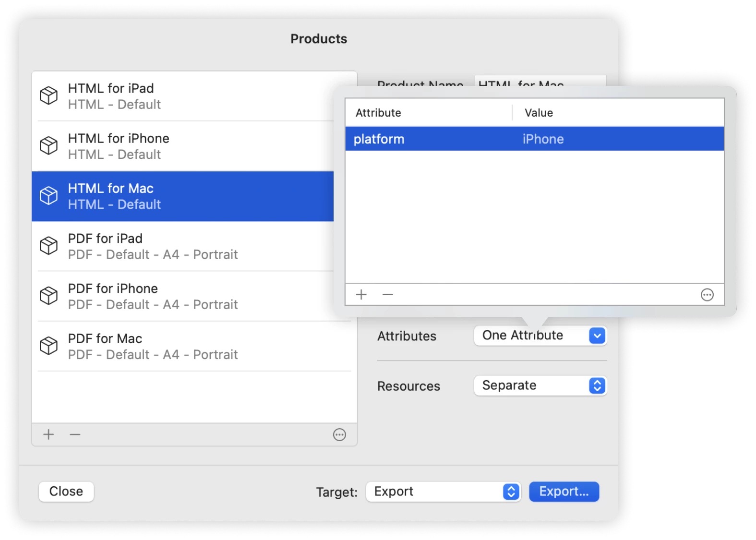Image resolution: width=756 pixels, height=540 pixels.
Task: Open the Target popup set to Export
Action: point(443,492)
